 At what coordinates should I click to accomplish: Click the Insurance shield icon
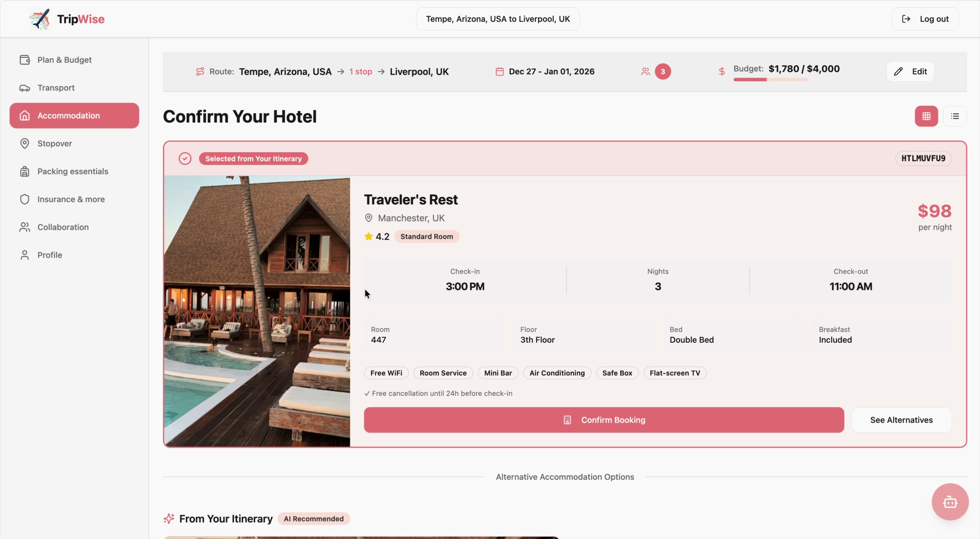point(25,199)
